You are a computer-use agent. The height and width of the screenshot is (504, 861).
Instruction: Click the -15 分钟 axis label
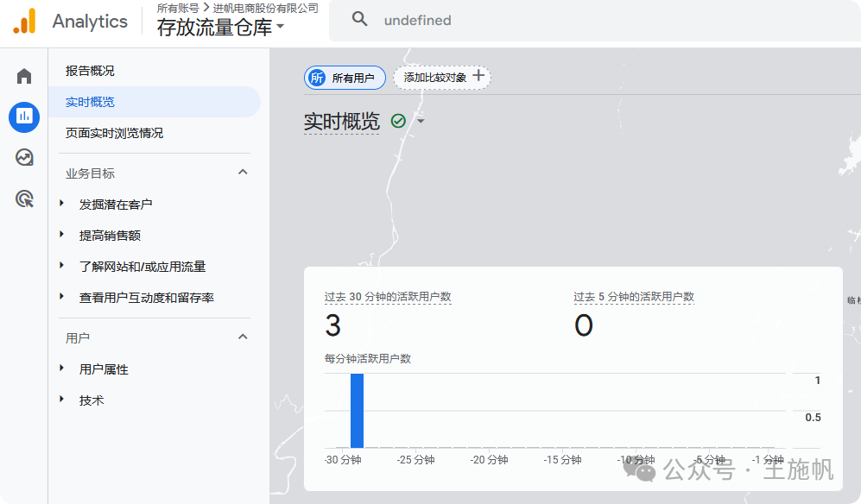pyautogui.click(x=562, y=459)
